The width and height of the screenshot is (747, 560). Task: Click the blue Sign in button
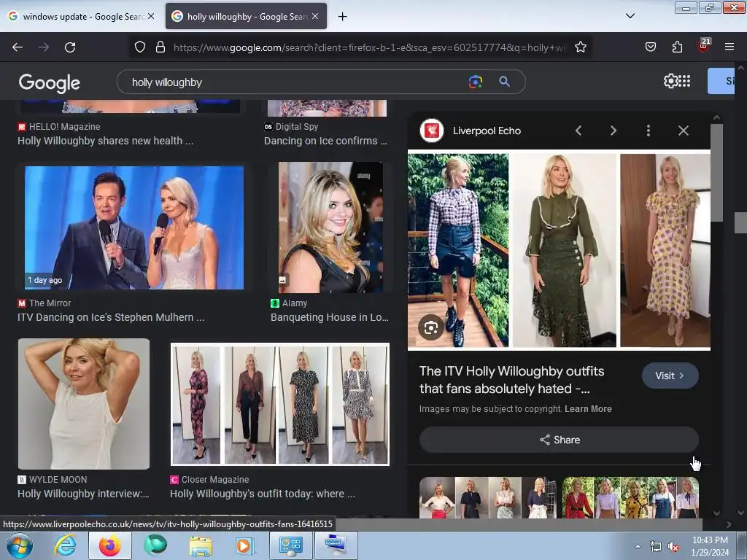(721, 81)
